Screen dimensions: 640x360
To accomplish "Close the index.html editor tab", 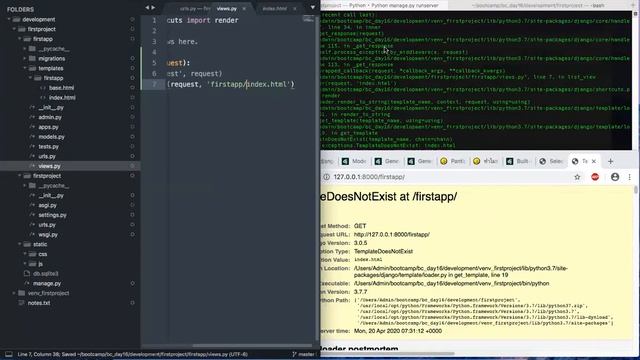I will (x=295, y=8).
